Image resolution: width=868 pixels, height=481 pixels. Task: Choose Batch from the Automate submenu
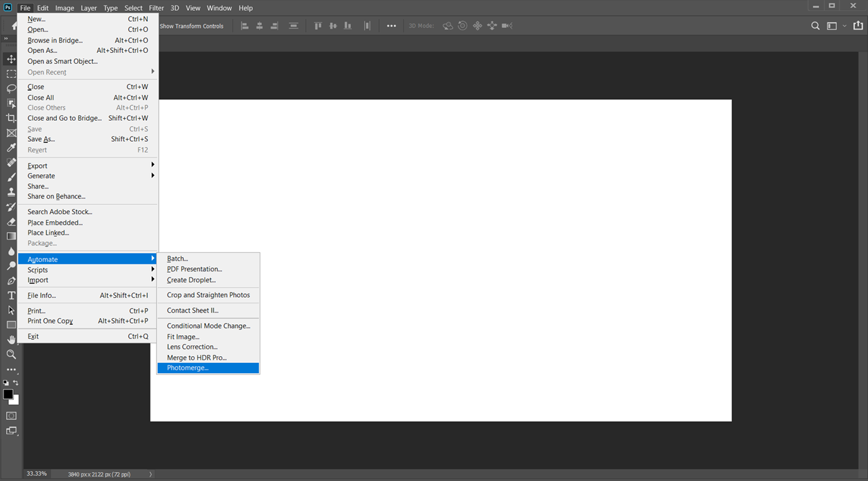(x=208, y=258)
